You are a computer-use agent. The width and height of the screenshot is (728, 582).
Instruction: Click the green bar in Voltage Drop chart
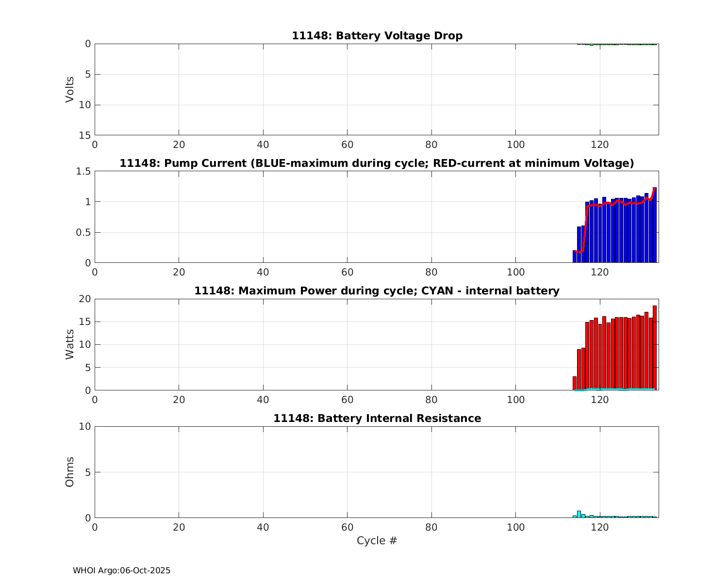point(592,45)
